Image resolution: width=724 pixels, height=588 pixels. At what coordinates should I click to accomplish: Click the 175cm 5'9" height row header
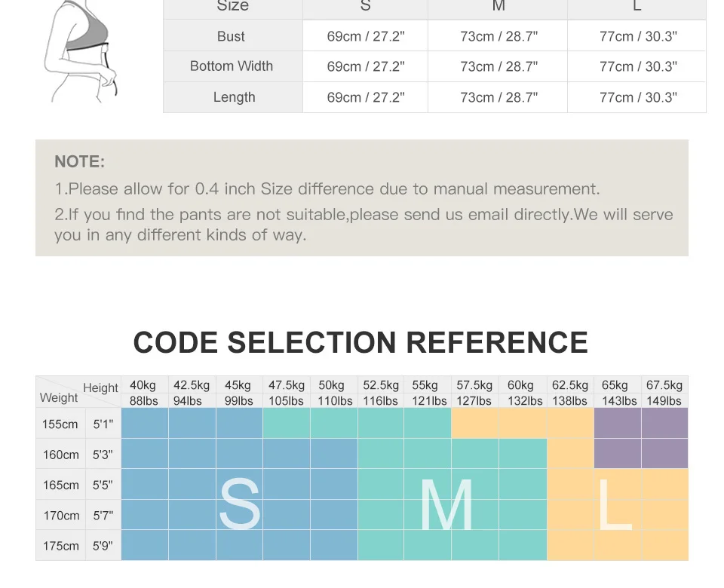(x=78, y=546)
